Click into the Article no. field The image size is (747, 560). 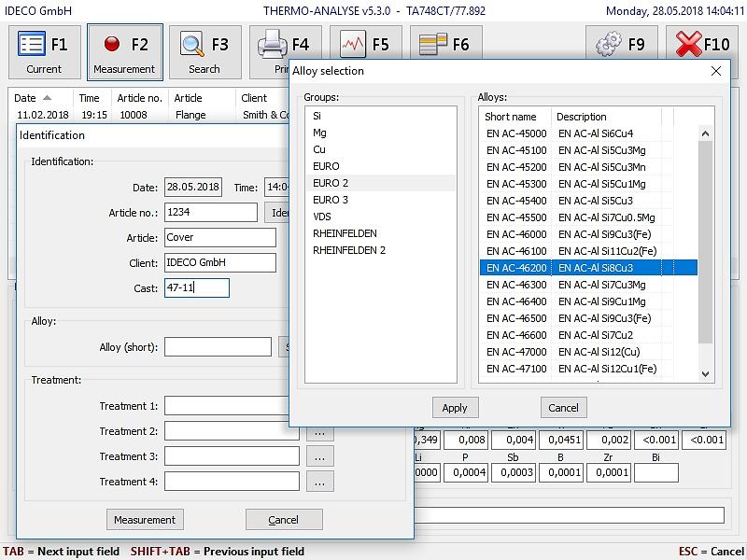210,213
